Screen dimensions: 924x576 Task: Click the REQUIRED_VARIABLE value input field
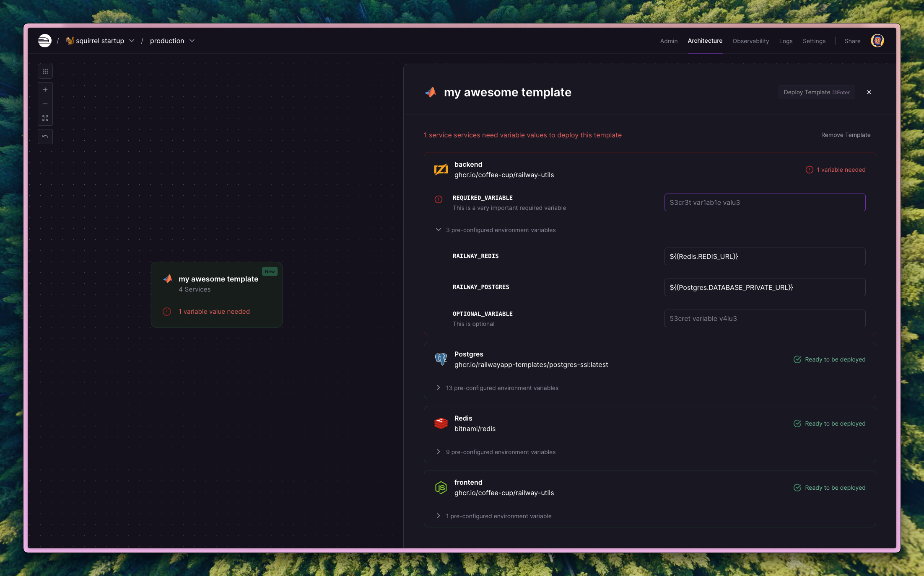coord(765,202)
